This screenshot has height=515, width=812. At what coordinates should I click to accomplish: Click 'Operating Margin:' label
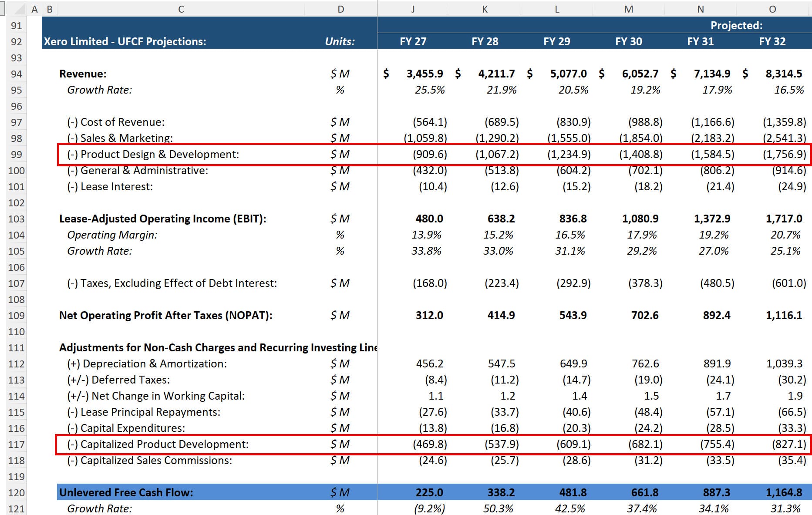point(112,235)
